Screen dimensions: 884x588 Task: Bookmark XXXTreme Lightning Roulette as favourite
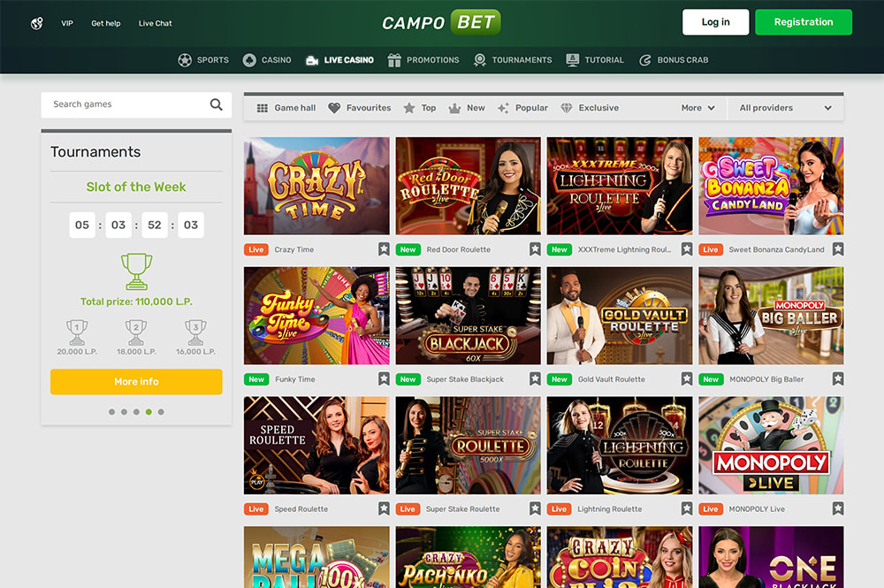click(x=687, y=249)
